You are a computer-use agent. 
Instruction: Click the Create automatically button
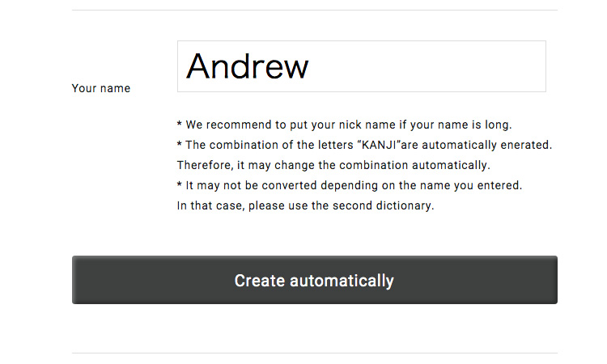314,280
